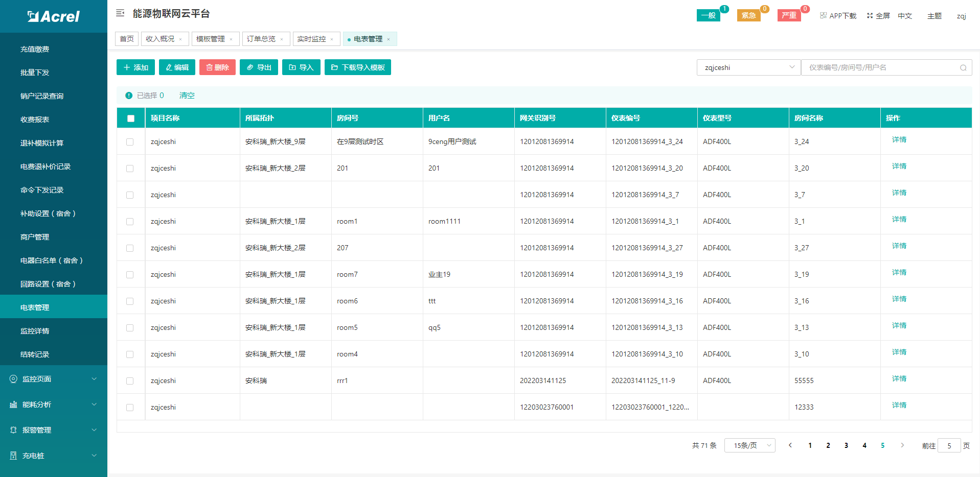
Task: Open the zqjceshi project dropdown
Action: coord(748,67)
